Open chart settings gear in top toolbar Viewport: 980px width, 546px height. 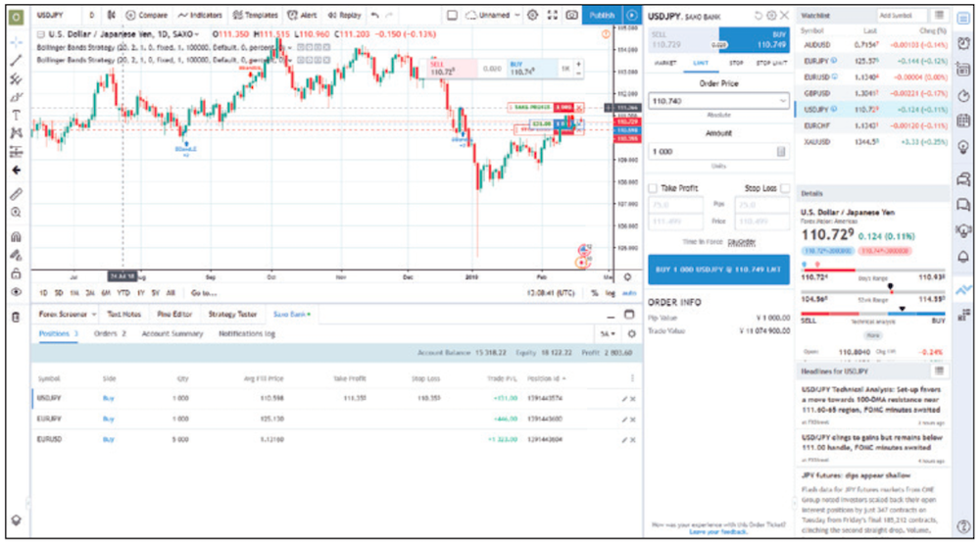(x=532, y=15)
